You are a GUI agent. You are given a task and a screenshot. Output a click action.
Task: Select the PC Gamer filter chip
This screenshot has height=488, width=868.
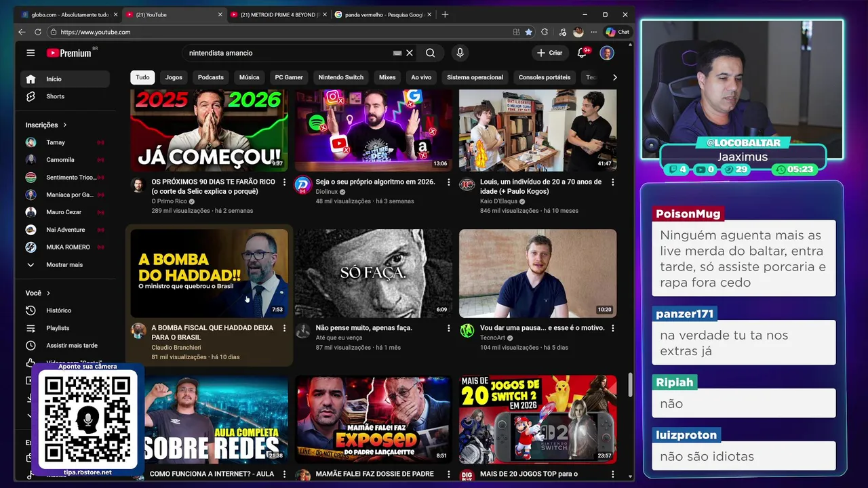pos(289,77)
